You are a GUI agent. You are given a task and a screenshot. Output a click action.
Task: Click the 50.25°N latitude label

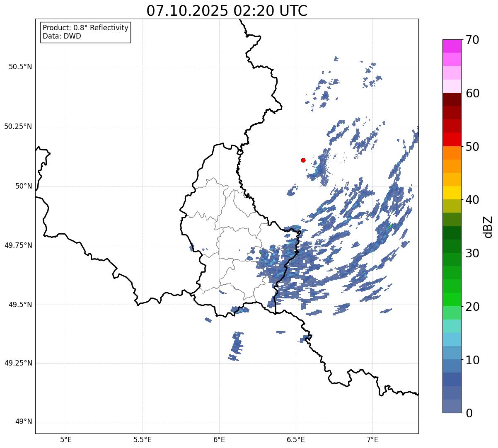[18, 126]
